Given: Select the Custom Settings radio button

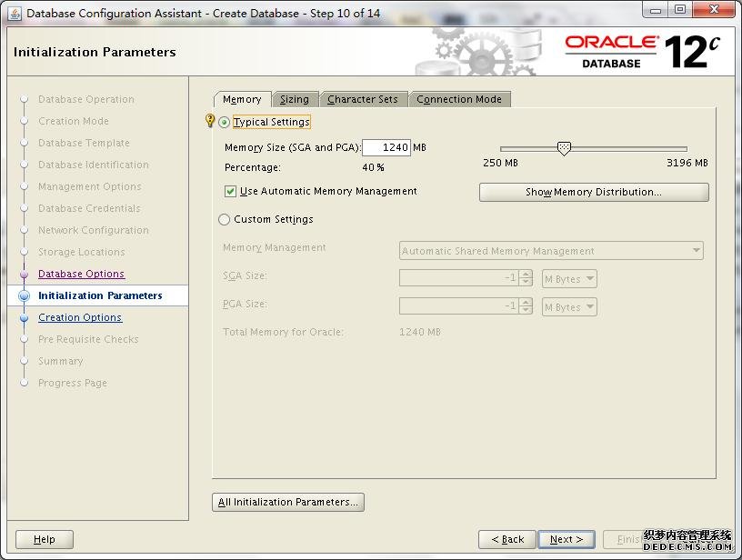Looking at the screenshot, I should pos(225,219).
